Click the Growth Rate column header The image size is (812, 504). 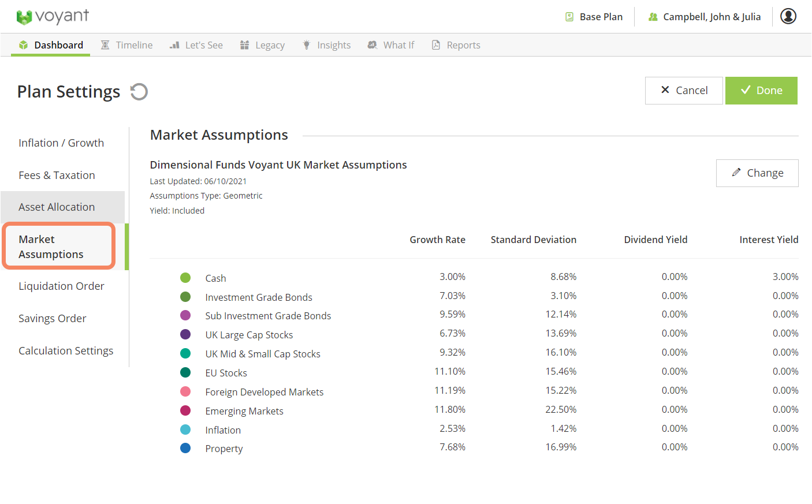(437, 240)
